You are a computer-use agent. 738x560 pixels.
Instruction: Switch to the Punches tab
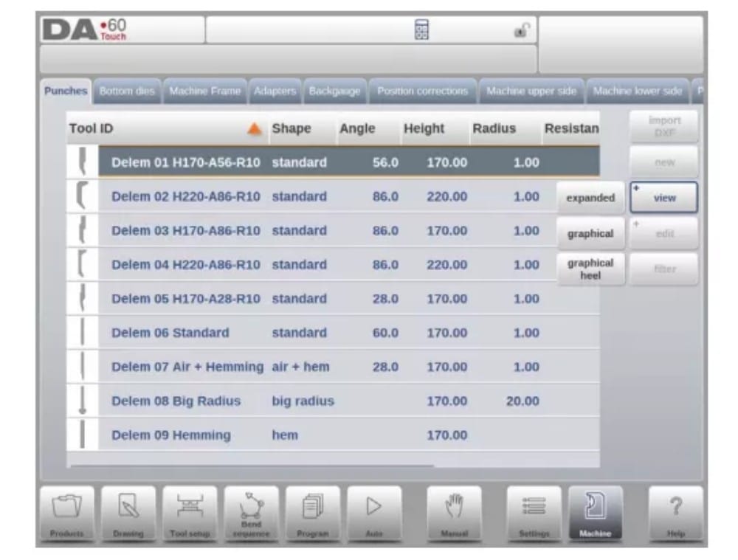point(66,91)
